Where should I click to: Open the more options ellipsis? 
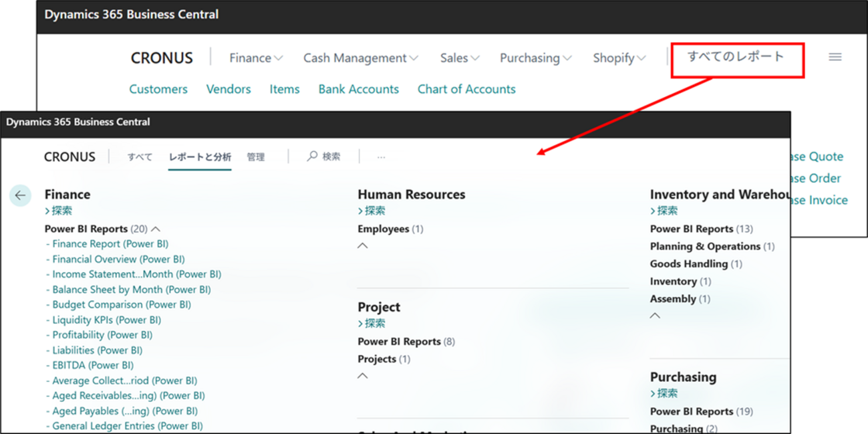click(381, 157)
